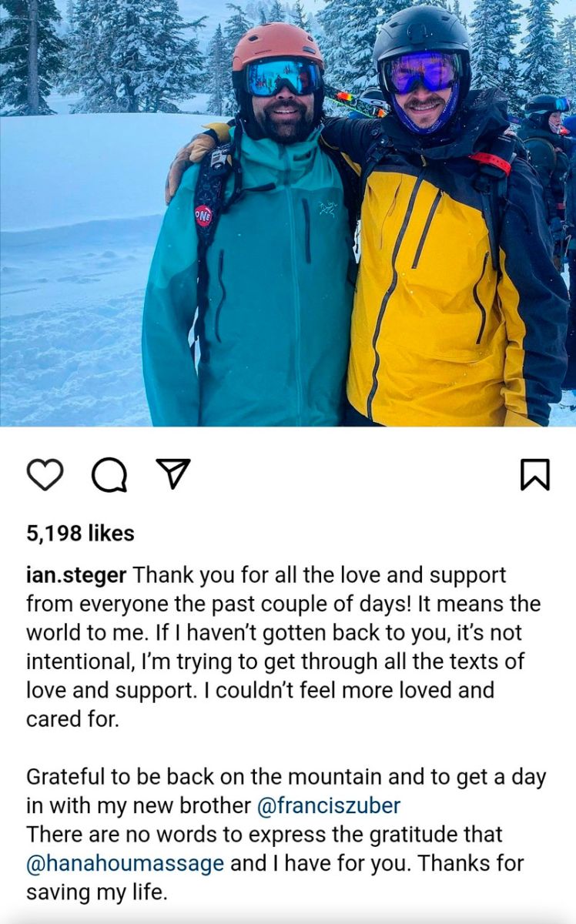
Task: Open the @franciszuber mention
Action: (328, 805)
